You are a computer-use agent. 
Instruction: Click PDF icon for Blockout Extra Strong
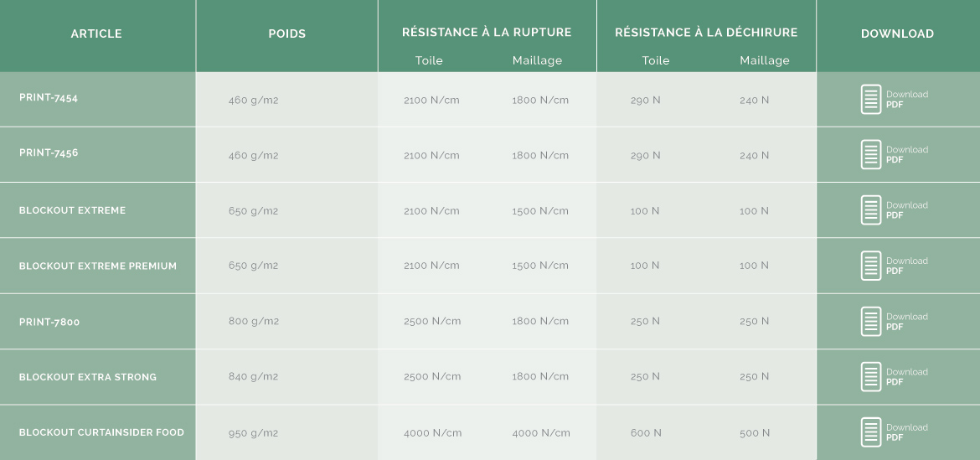(870, 377)
